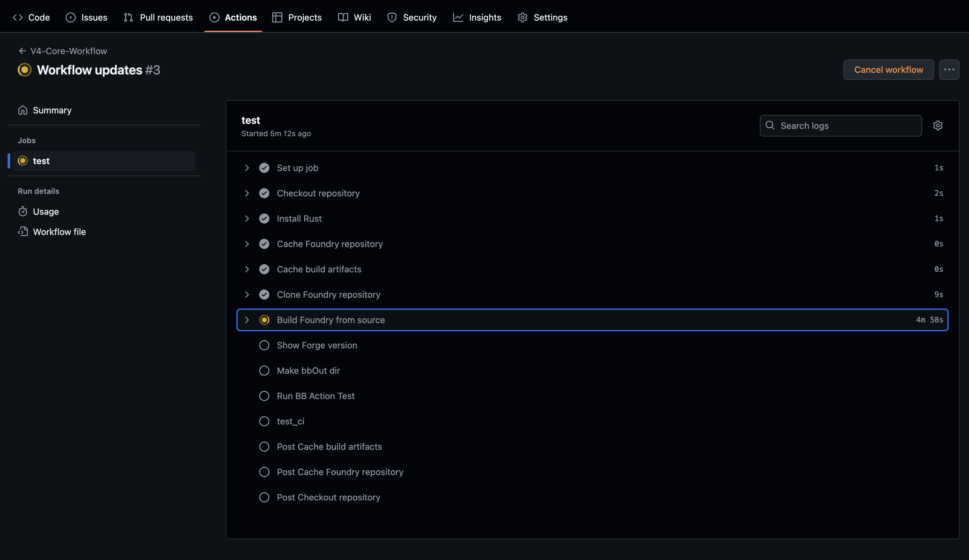The height and width of the screenshot is (560, 969).
Task: Click the Security shield icon
Action: click(391, 17)
